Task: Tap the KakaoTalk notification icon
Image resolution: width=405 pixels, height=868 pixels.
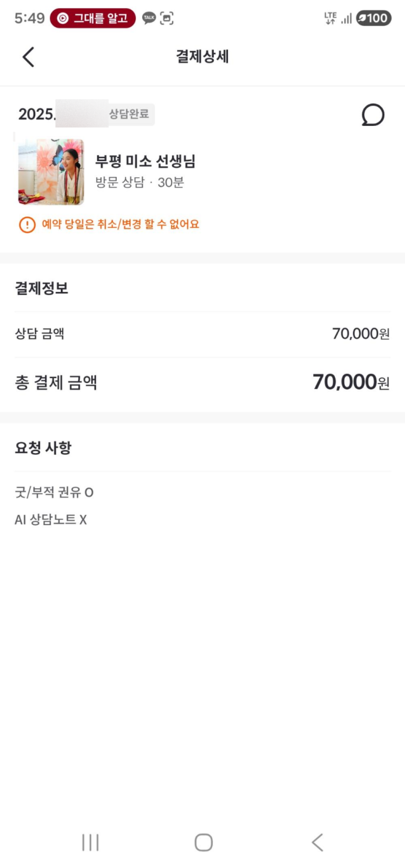Action: tap(149, 18)
